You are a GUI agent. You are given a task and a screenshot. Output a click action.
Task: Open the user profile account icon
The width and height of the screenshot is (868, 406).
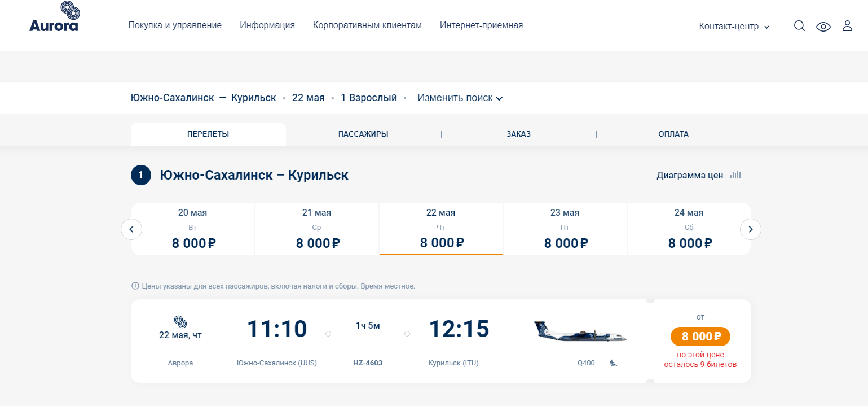[847, 26]
